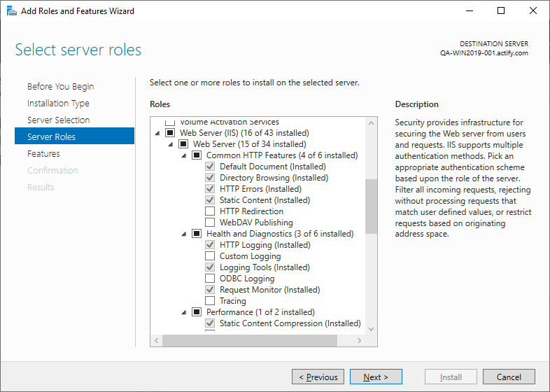Switch to Server Selection step
The height and width of the screenshot is (392, 550).
coord(58,120)
